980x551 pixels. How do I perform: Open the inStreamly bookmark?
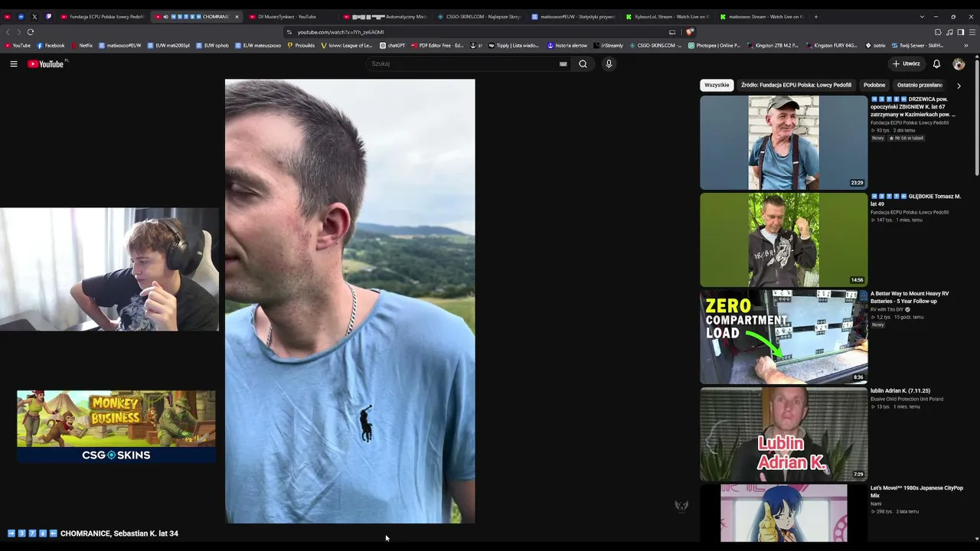coord(609,46)
